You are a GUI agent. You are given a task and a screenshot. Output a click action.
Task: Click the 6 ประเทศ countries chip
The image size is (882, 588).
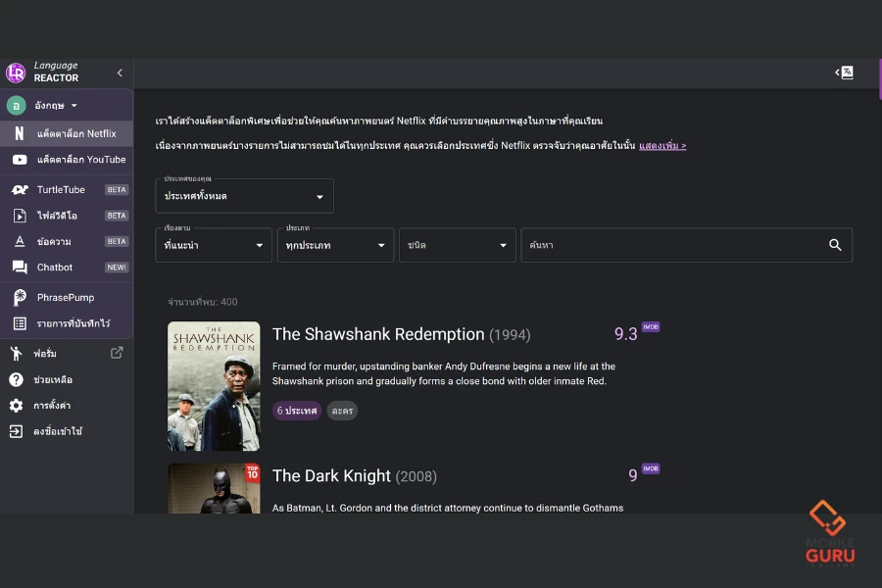(297, 411)
